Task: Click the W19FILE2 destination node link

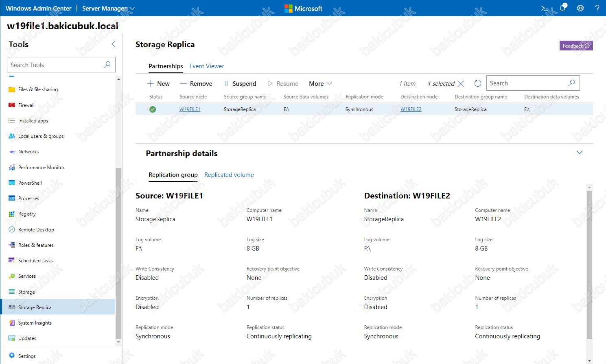Action: (411, 109)
